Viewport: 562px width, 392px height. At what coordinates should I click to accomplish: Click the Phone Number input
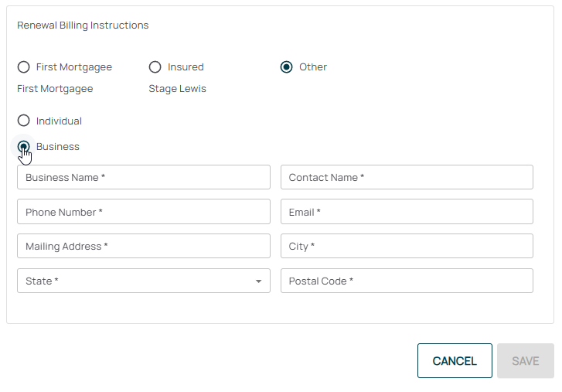coord(143,212)
